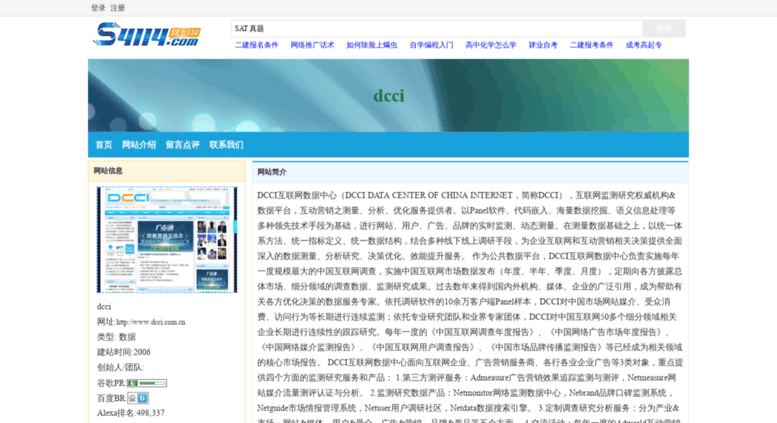Open the 肄业自考 keyword link
Image resolution: width=777 pixels, height=423 pixels.
pos(543,45)
